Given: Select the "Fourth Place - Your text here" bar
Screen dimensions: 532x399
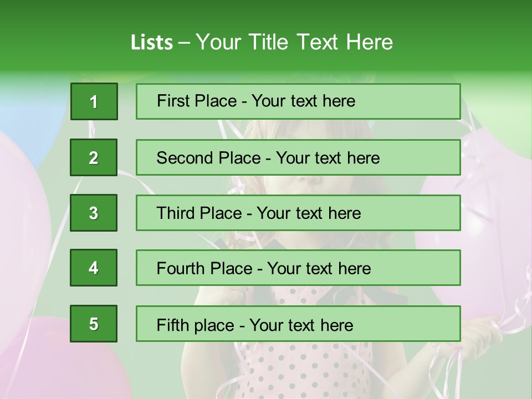Looking at the screenshot, I should tap(298, 268).
